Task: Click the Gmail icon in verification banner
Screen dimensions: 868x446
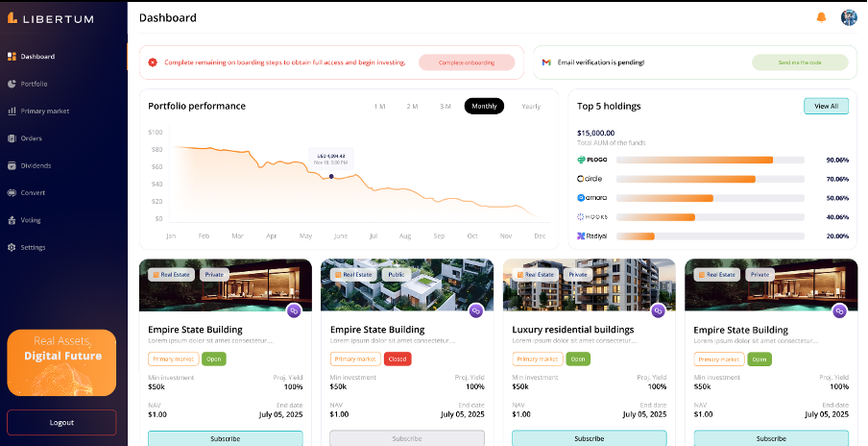Action: coord(546,62)
